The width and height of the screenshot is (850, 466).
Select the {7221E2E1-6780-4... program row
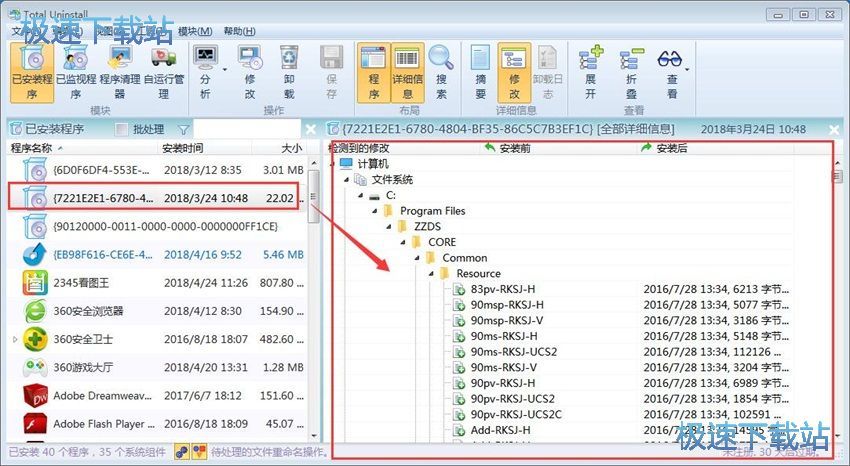click(x=157, y=198)
